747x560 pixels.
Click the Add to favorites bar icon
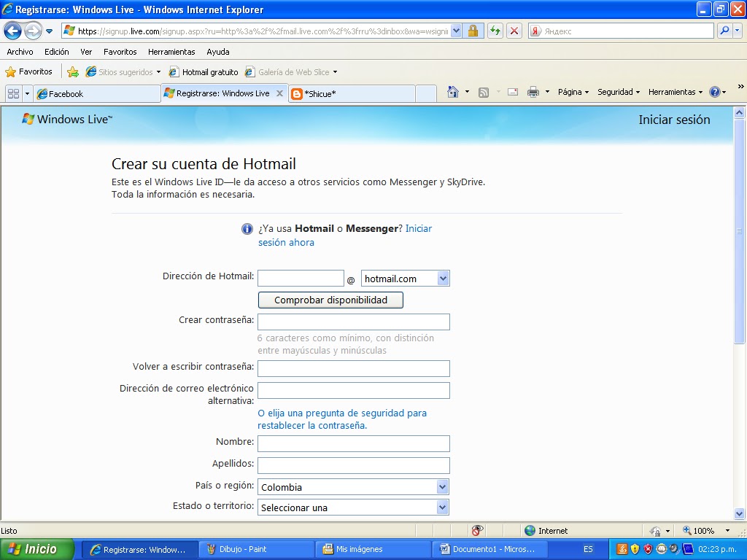pyautogui.click(x=73, y=72)
